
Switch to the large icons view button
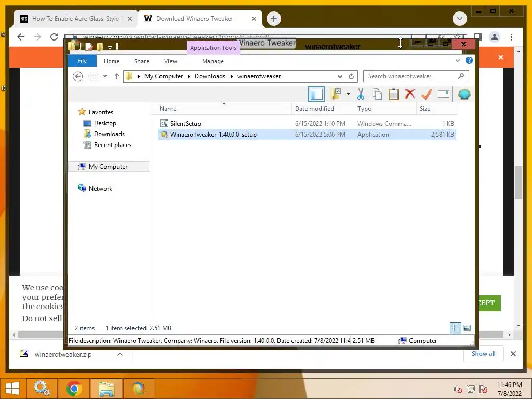[x=467, y=328]
